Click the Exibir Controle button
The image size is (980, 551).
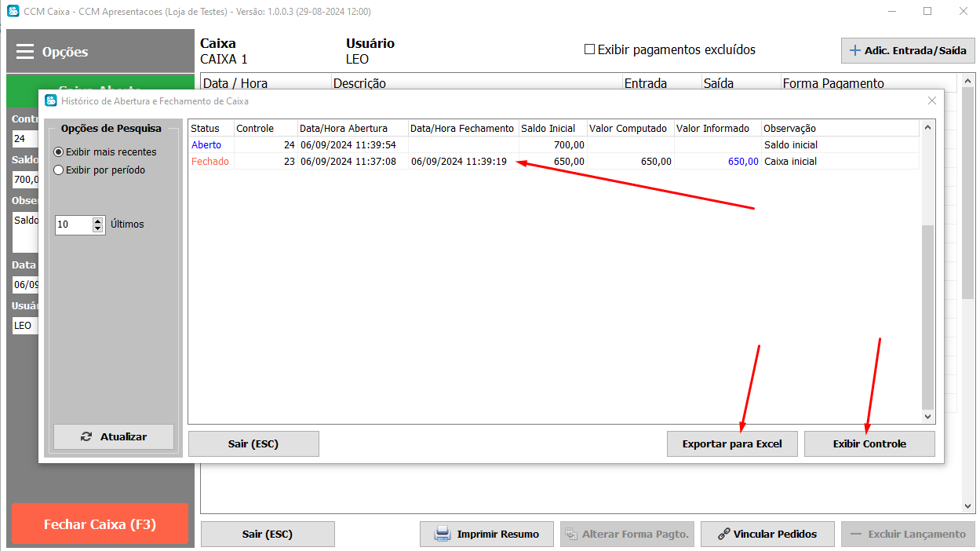point(869,443)
